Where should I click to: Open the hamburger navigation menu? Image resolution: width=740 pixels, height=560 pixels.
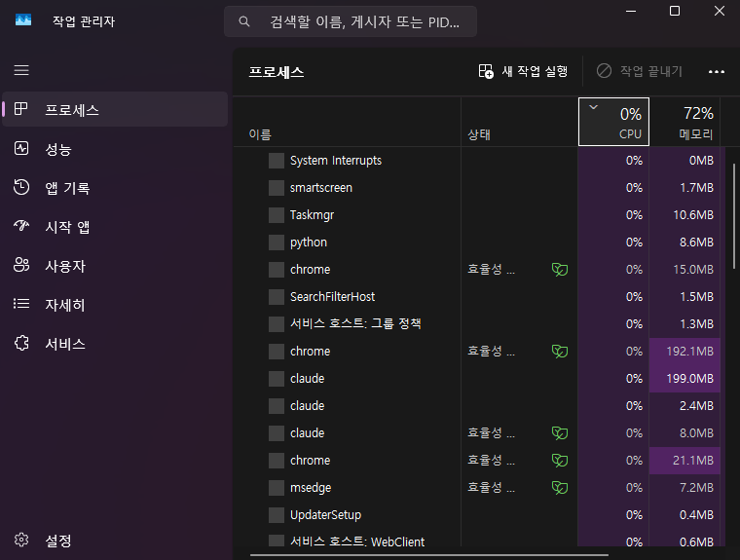pos(21,70)
